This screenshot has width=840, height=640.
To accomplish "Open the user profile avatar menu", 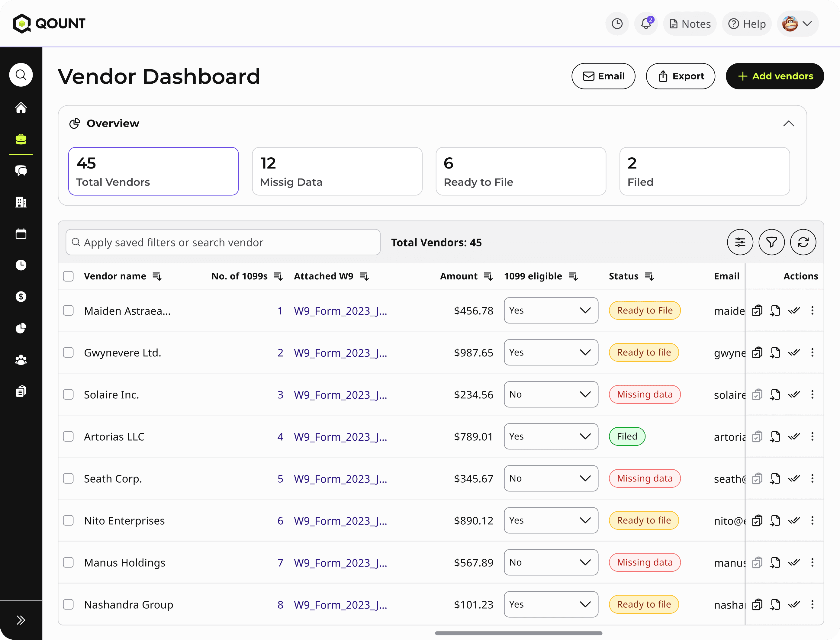I will 797,24.
